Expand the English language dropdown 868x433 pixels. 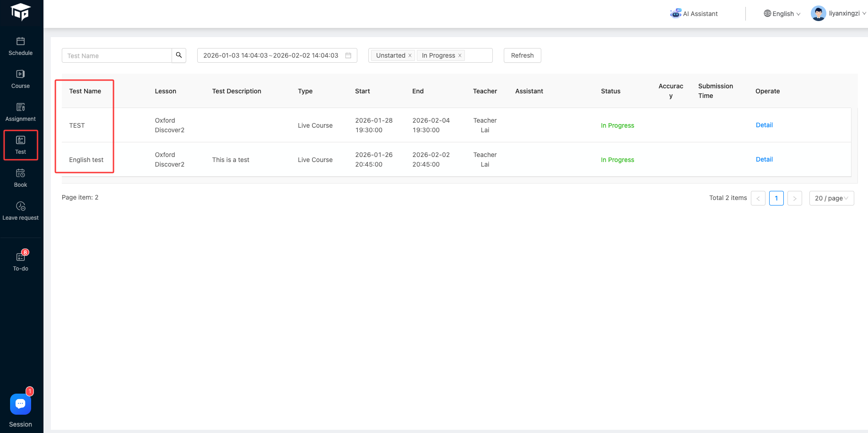pos(782,14)
